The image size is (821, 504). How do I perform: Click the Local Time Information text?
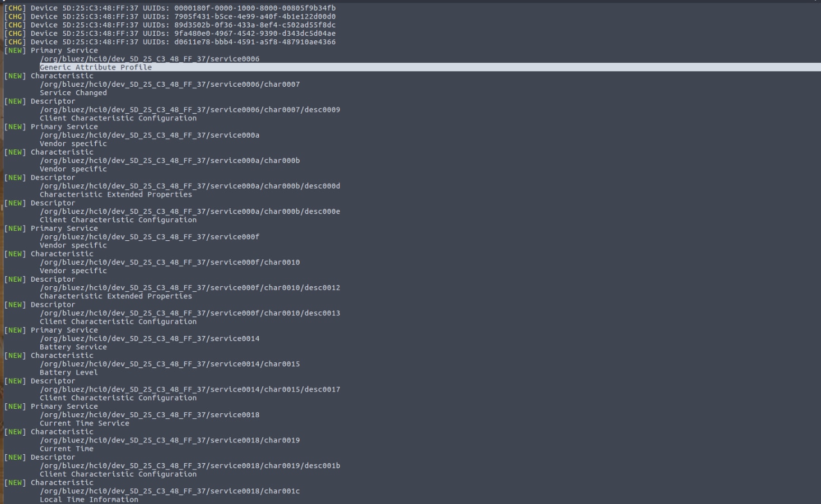[x=89, y=500]
